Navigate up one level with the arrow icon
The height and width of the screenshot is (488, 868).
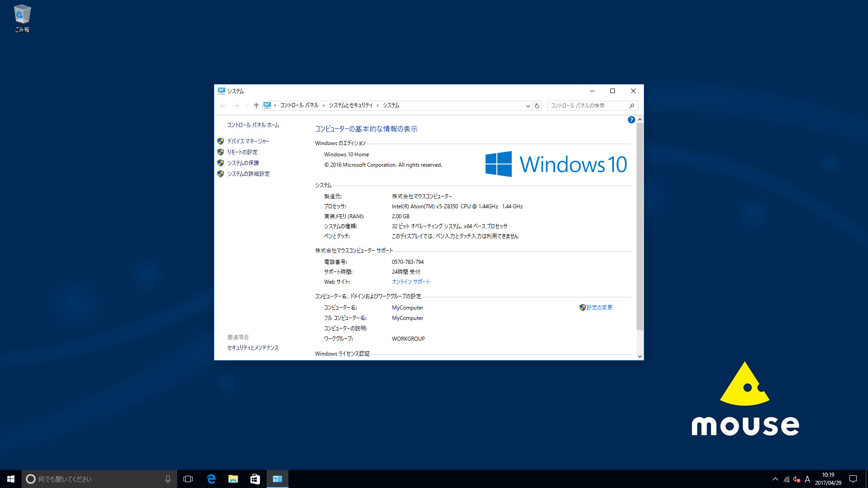256,105
